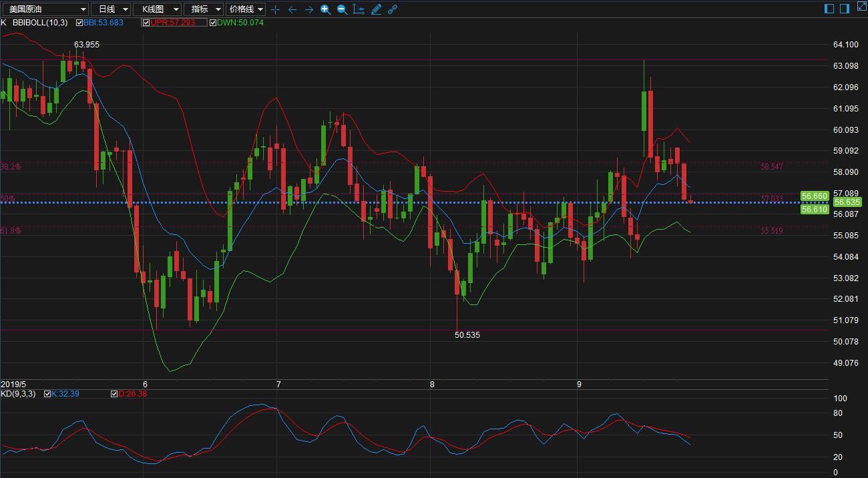868x478 pixels.
Task: Open the 日线 timeframe dropdown
Action: pos(110,9)
